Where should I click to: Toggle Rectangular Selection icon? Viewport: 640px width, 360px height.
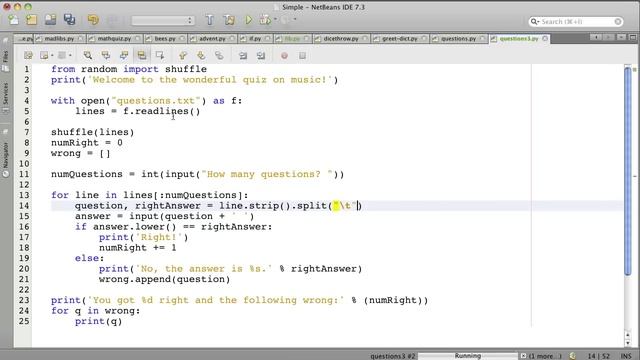[160, 56]
